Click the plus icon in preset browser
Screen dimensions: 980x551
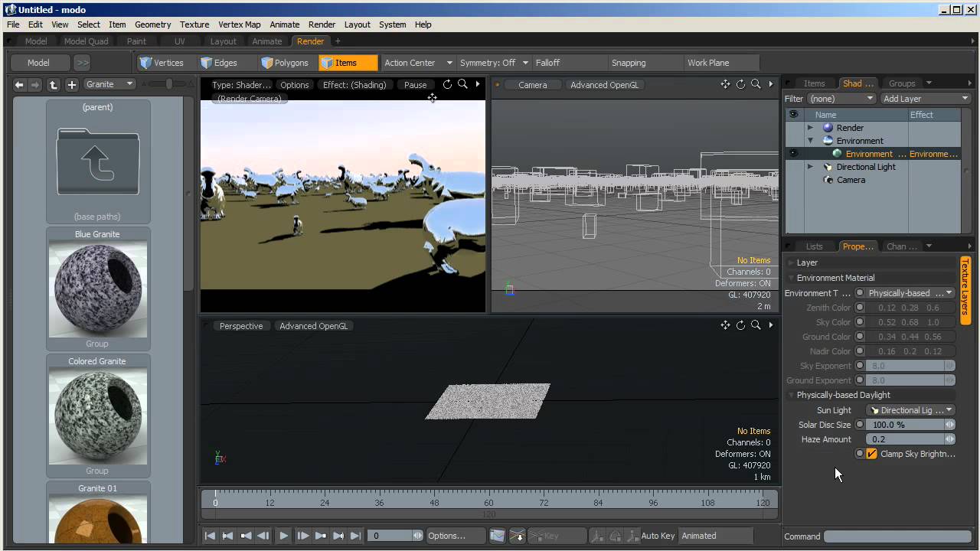[x=71, y=85]
